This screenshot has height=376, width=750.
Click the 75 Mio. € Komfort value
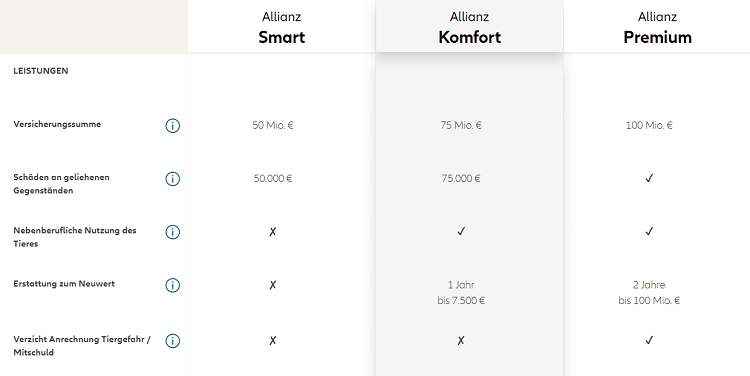tap(461, 125)
